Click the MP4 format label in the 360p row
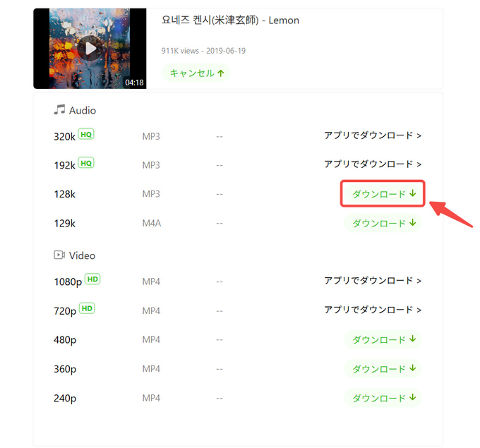The image size is (480, 448). pos(151,369)
